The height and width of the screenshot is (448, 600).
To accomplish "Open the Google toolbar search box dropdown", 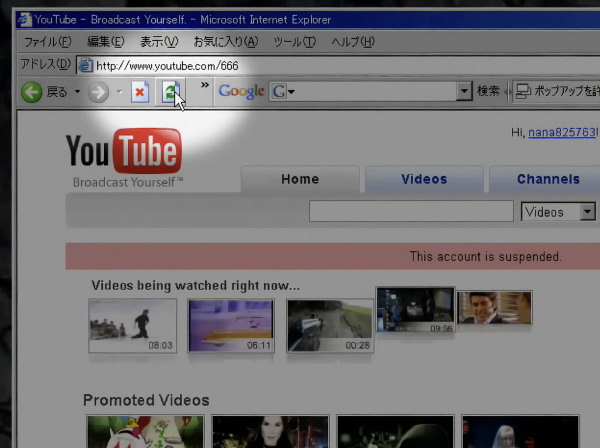I will [464, 91].
